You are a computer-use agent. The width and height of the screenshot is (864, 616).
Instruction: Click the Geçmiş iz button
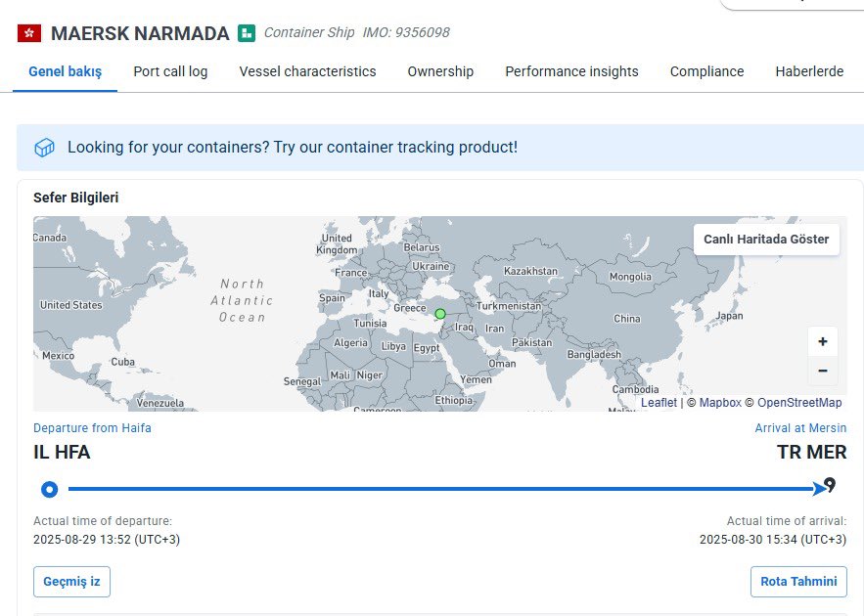pyautogui.click(x=71, y=582)
